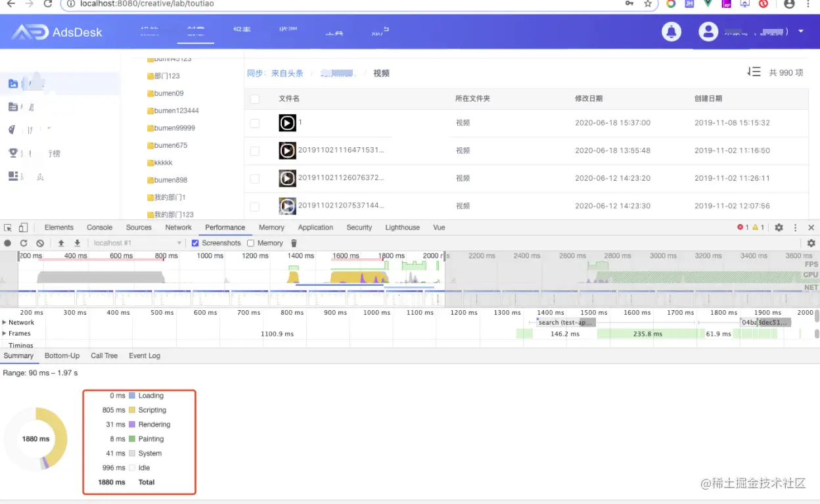The image size is (820, 504).
Task: Enable the Memory checkbox
Action: [250, 243]
